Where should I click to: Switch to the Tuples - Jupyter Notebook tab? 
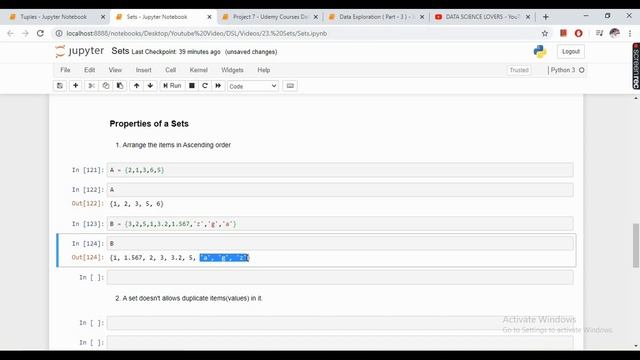pyautogui.click(x=53, y=17)
